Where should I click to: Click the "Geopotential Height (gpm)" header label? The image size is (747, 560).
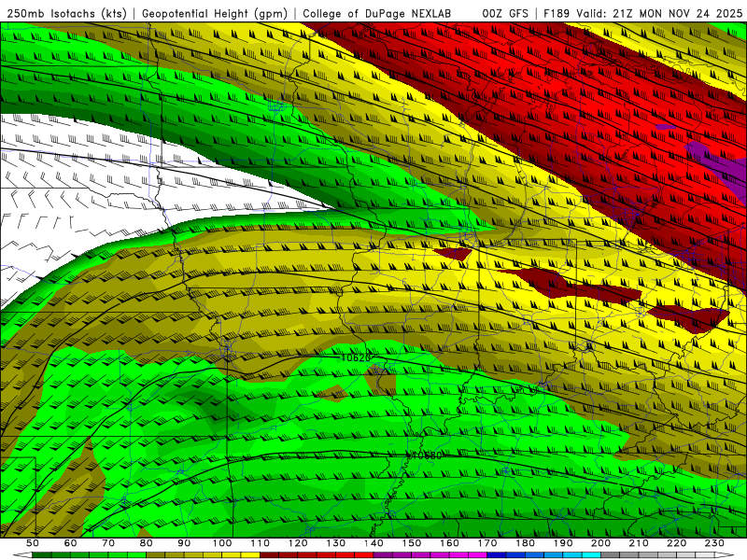215,13
